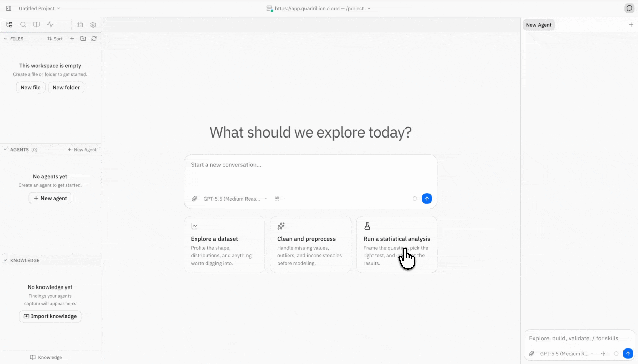Click the plus icon to add a file
The image size is (638, 364).
(72, 39)
